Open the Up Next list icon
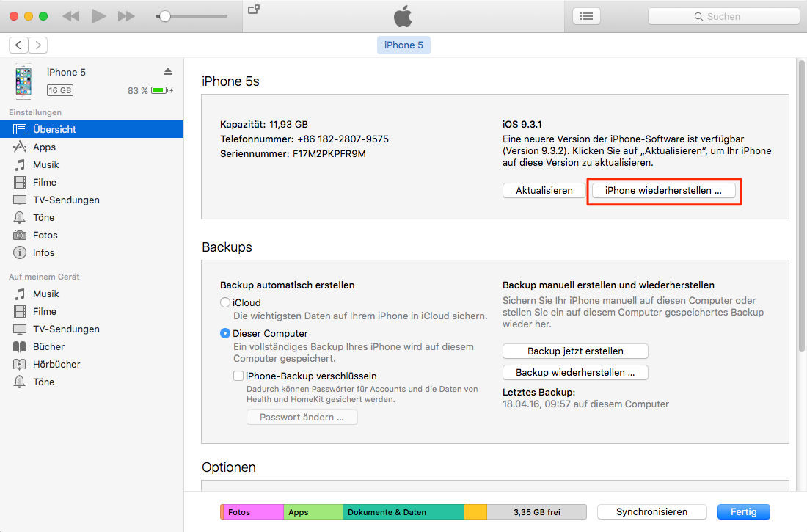 tap(586, 16)
